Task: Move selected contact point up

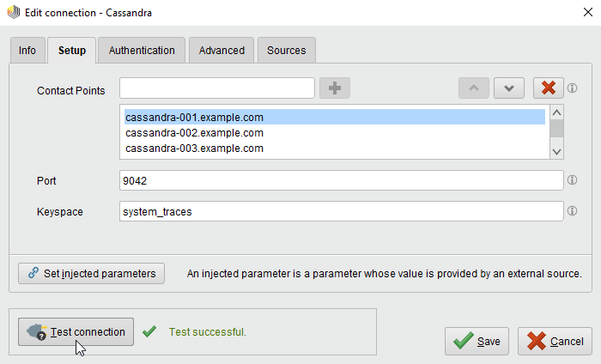Action: (475, 88)
